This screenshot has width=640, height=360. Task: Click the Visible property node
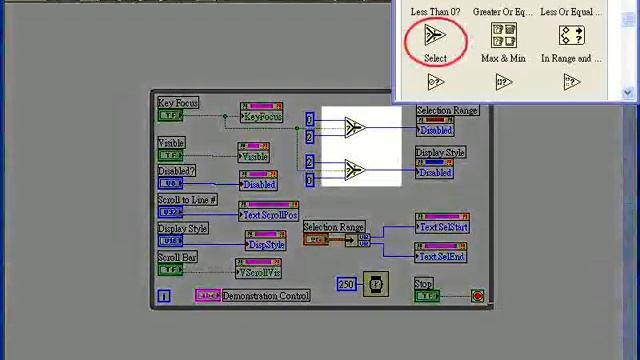pos(253,152)
